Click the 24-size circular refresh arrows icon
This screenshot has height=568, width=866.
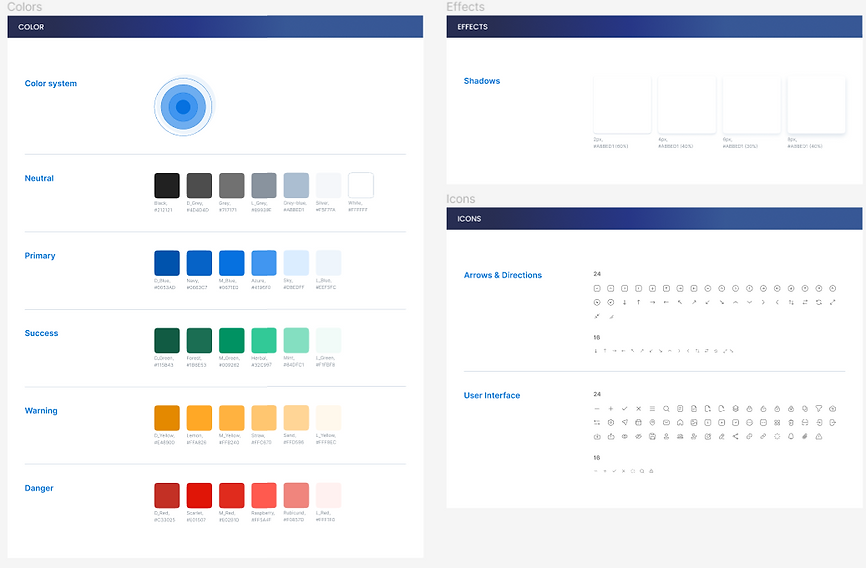coord(819,302)
